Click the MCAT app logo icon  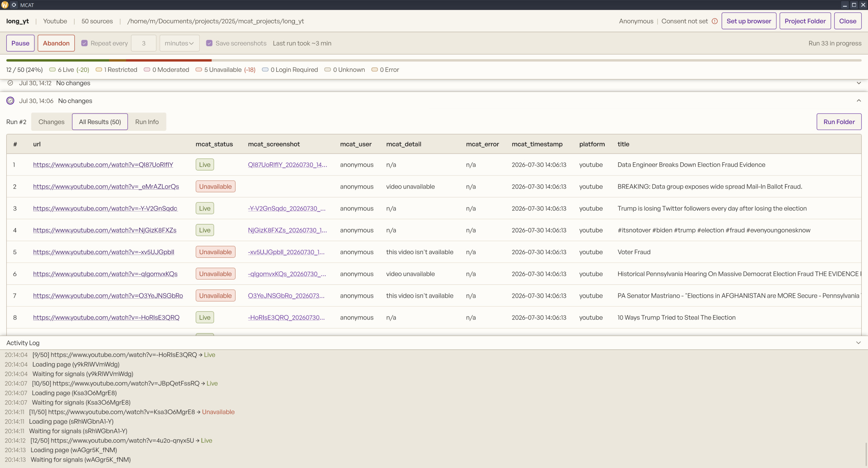point(5,5)
